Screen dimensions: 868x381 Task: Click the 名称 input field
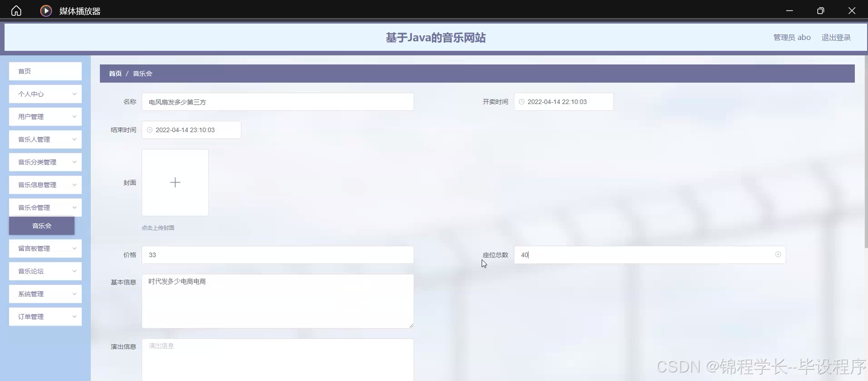[278, 102]
